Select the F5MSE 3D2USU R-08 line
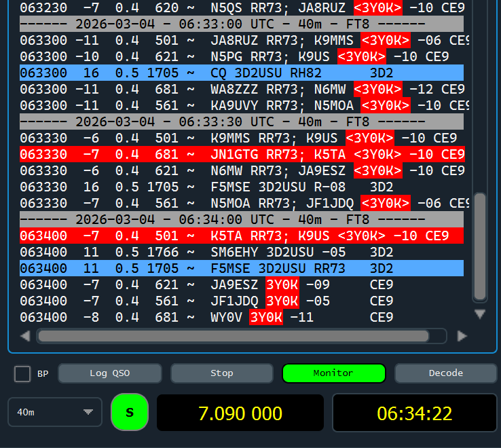The image size is (501, 448). coord(242,187)
